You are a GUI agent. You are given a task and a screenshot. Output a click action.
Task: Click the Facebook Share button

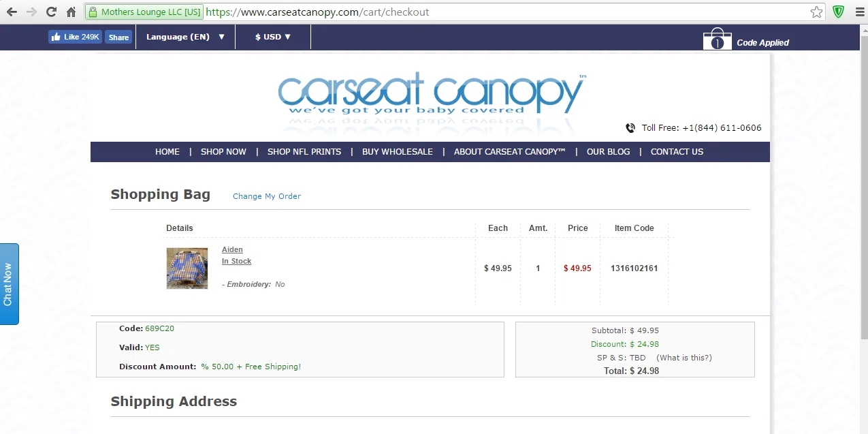(118, 37)
